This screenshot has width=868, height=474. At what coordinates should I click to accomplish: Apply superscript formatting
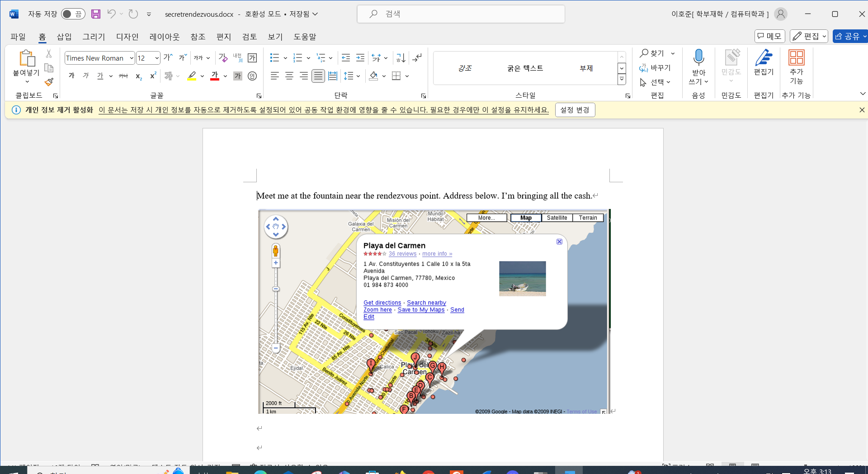(x=153, y=76)
